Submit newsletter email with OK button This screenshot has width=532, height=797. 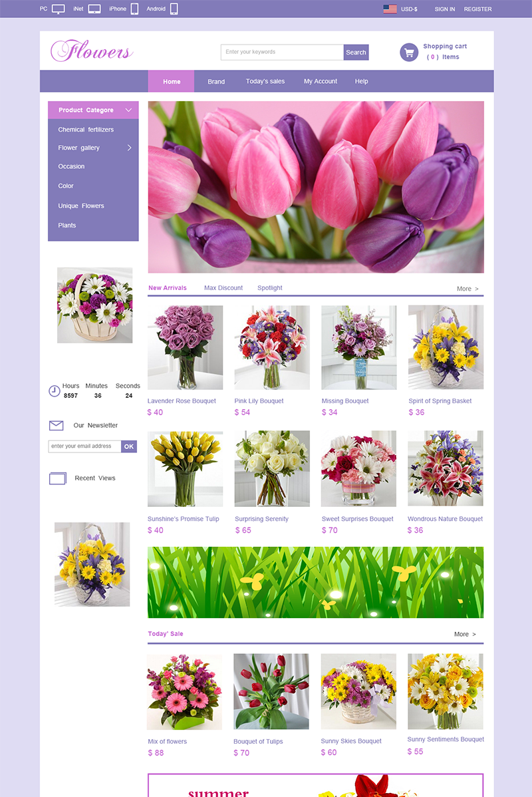pyautogui.click(x=129, y=446)
